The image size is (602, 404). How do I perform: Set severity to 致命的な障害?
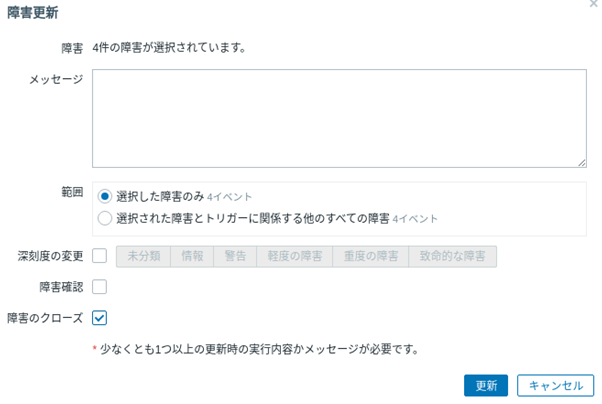point(453,256)
